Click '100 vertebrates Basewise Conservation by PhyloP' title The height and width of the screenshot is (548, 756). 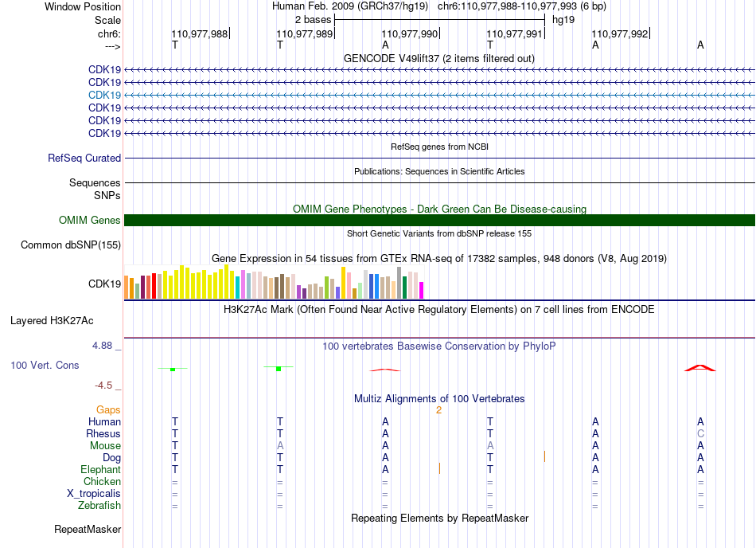click(438, 346)
